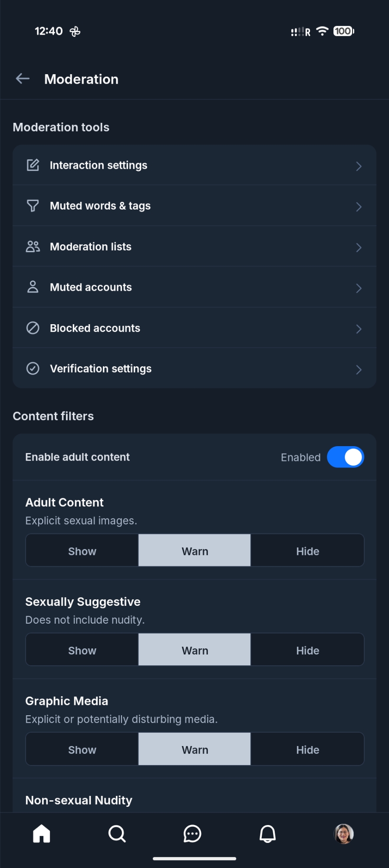The image size is (389, 868).
Task: Tap the Muted words funnel icon
Action: 33,206
